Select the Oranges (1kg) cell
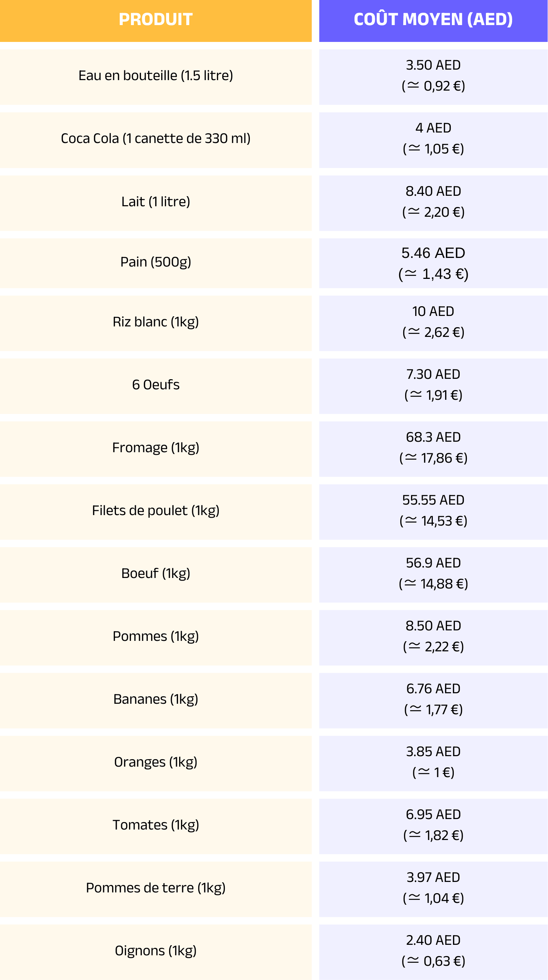This screenshot has height=980, width=548. [x=156, y=762]
